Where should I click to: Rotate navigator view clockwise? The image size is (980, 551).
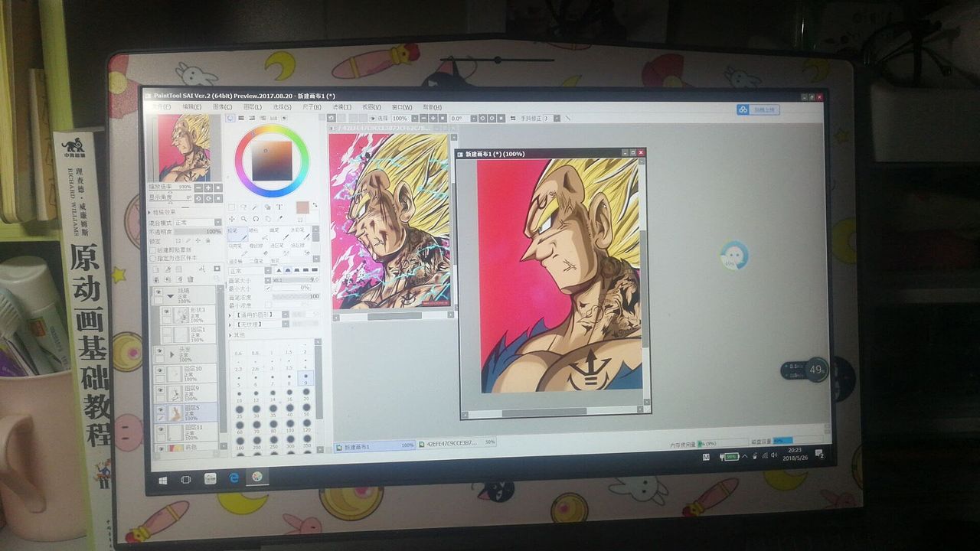point(208,199)
